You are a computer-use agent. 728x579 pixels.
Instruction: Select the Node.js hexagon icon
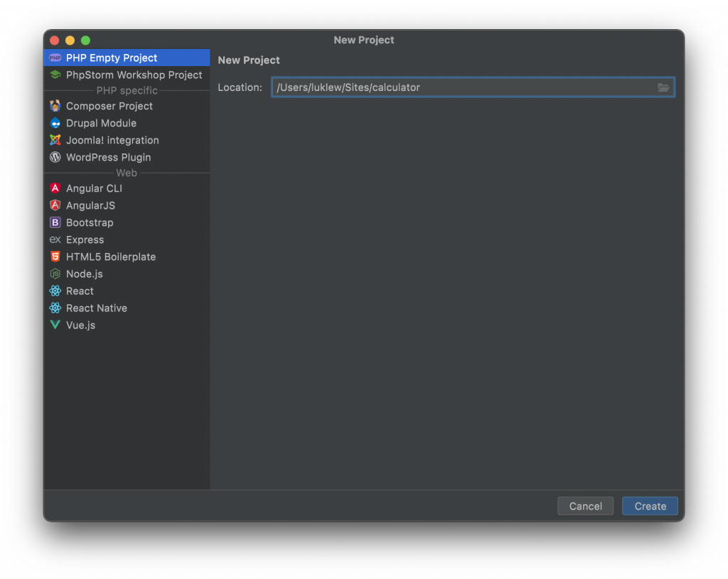55,274
